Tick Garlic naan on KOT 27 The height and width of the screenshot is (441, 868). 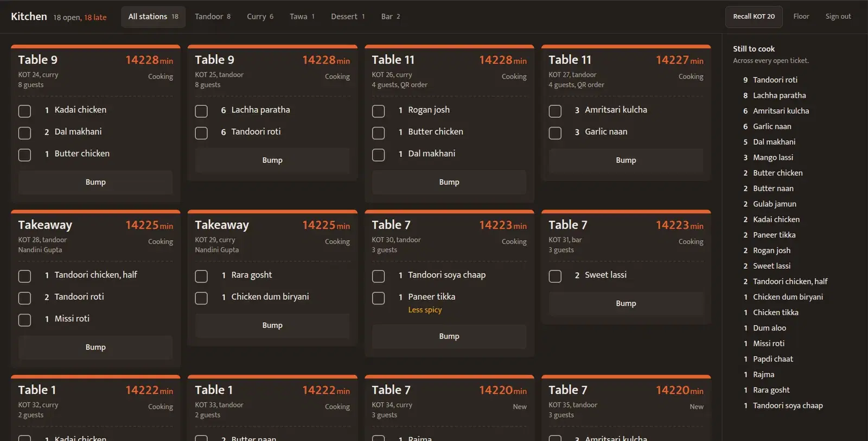(555, 133)
